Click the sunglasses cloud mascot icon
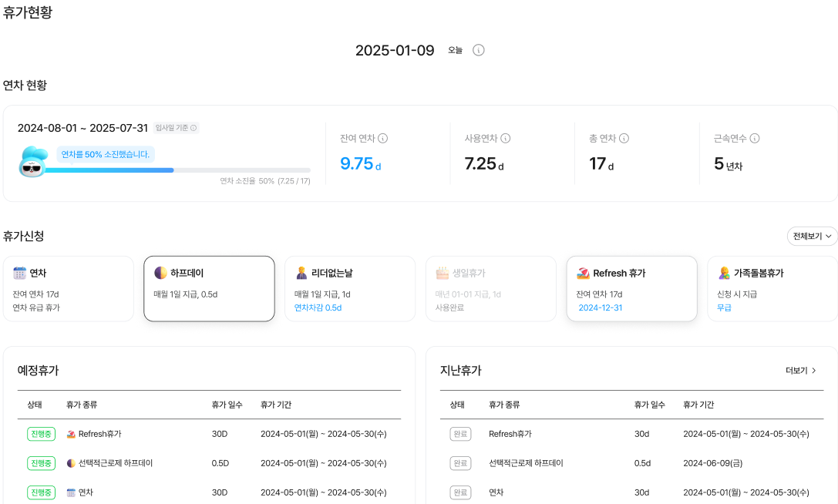838x504 pixels. click(32, 163)
